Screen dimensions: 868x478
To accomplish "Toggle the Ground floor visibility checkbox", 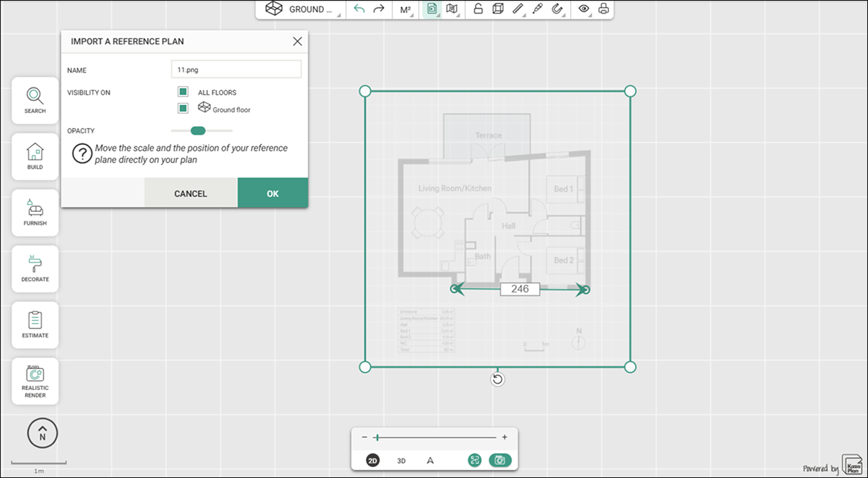I will click(183, 108).
